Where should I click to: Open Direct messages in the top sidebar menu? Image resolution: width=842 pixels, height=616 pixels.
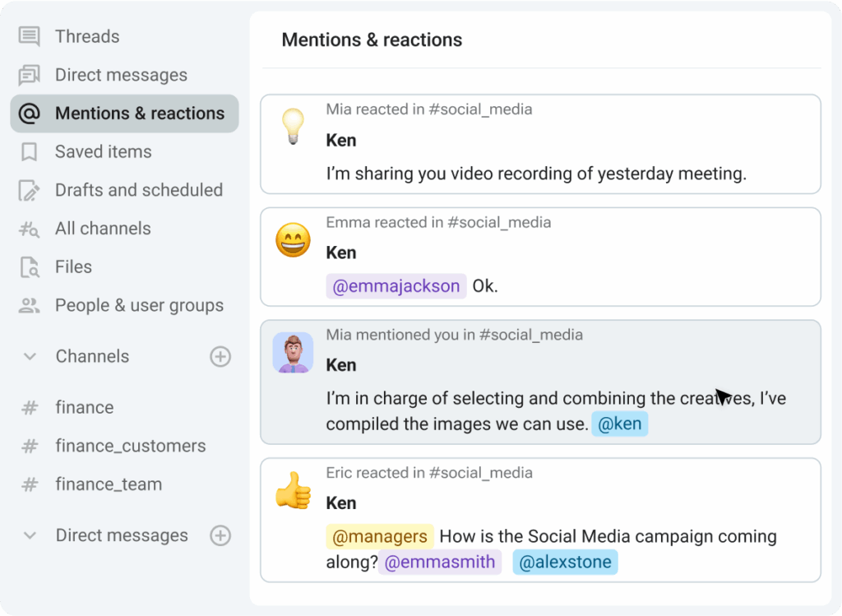click(x=121, y=75)
